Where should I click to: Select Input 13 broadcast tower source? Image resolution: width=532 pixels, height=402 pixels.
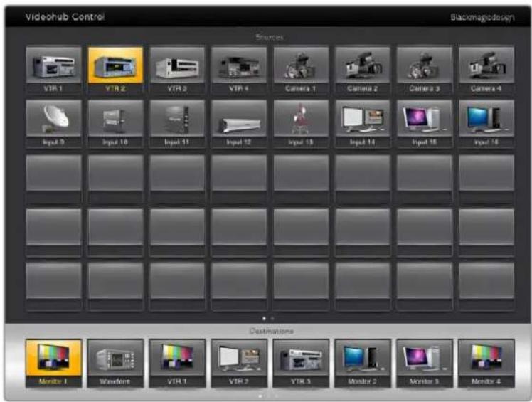point(301,124)
